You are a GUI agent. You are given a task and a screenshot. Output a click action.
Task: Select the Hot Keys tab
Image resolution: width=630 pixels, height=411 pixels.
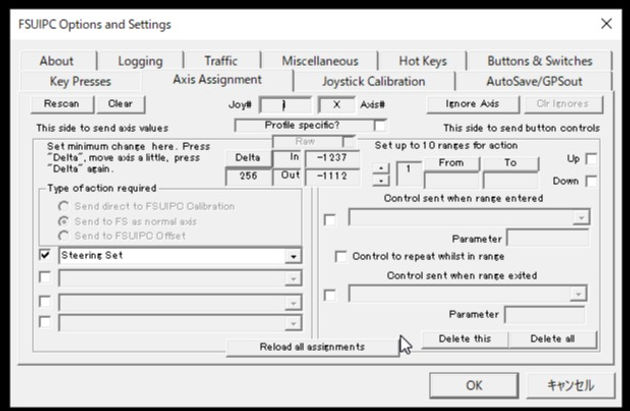point(423,61)
